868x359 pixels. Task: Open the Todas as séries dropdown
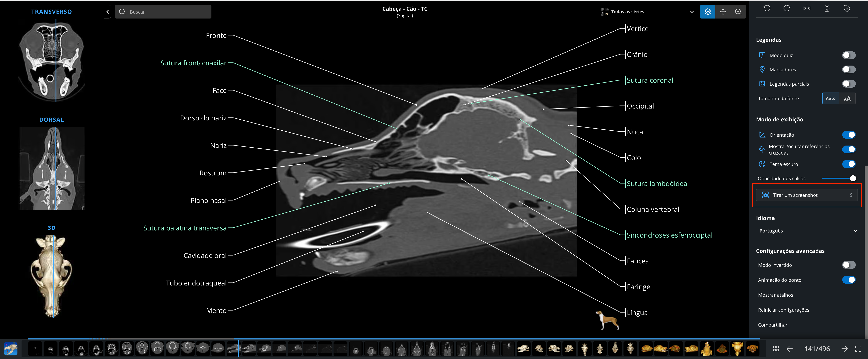(x=647, y=12)
